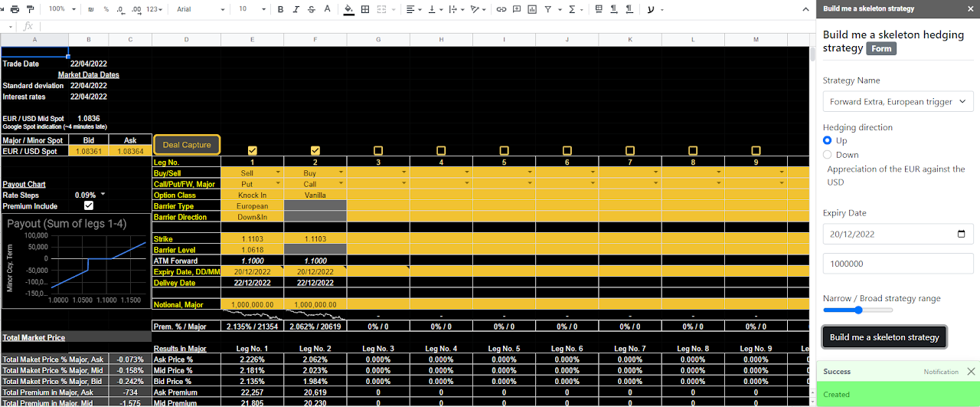Open the fill color picker

click(x=349, y=9)
